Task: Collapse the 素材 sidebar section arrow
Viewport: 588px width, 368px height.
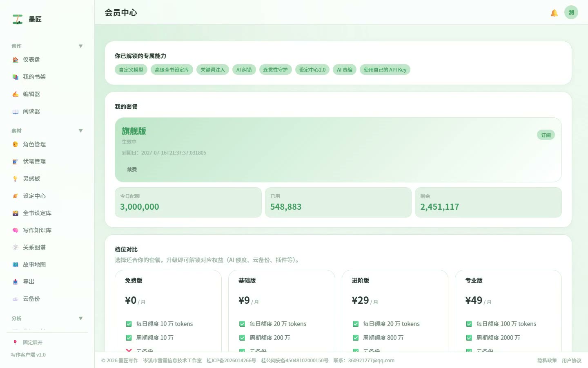Action: pos(80,131)
